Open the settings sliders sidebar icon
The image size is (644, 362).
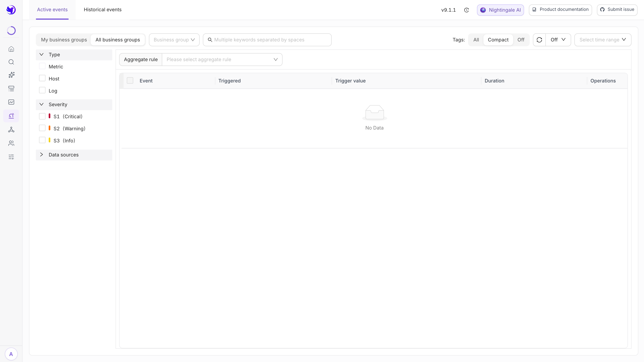11,157
